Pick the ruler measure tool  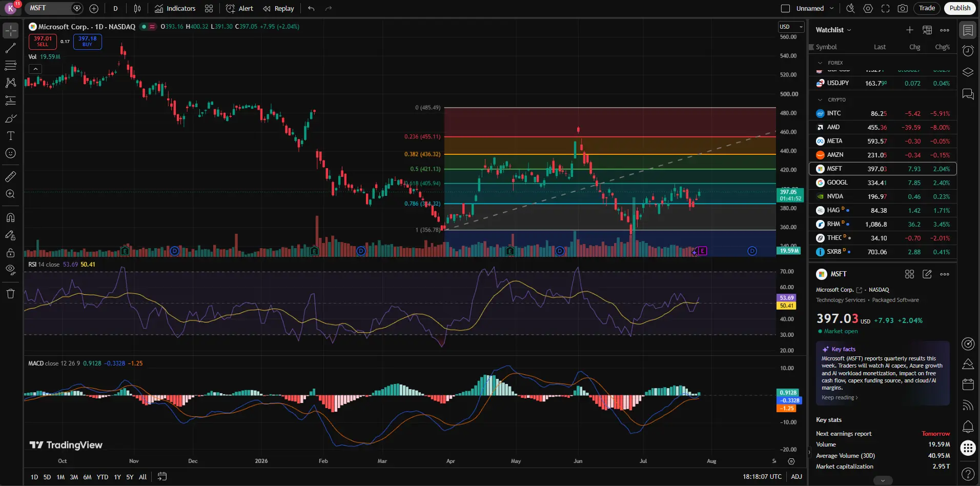10,177
